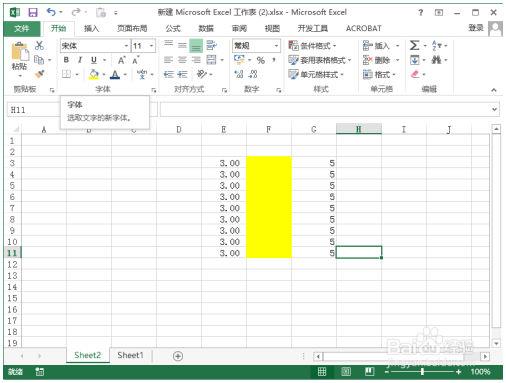Toggle Italic formatting
The height and width of the screenshot is (383, 506).
click(x=80, y=60)
